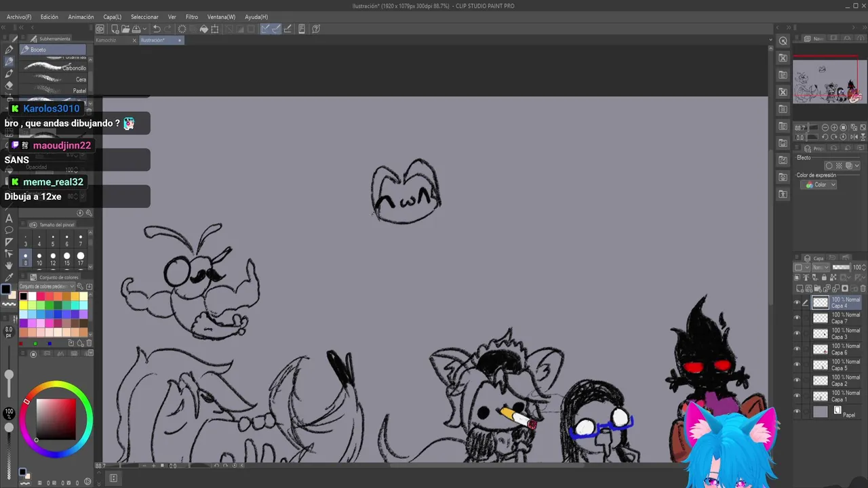Close the Kamochiz tab
Screen dimensions: 868x488
[134, 40]
